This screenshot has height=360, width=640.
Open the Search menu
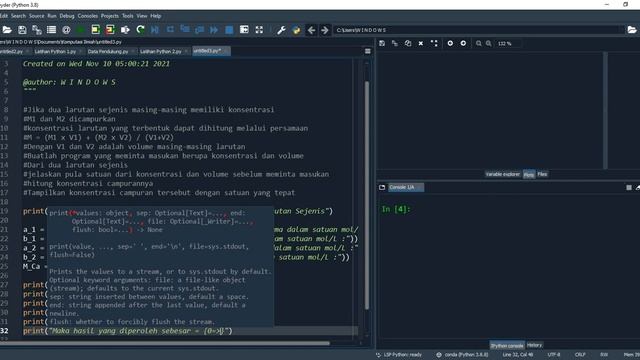[x=18, y=16]
